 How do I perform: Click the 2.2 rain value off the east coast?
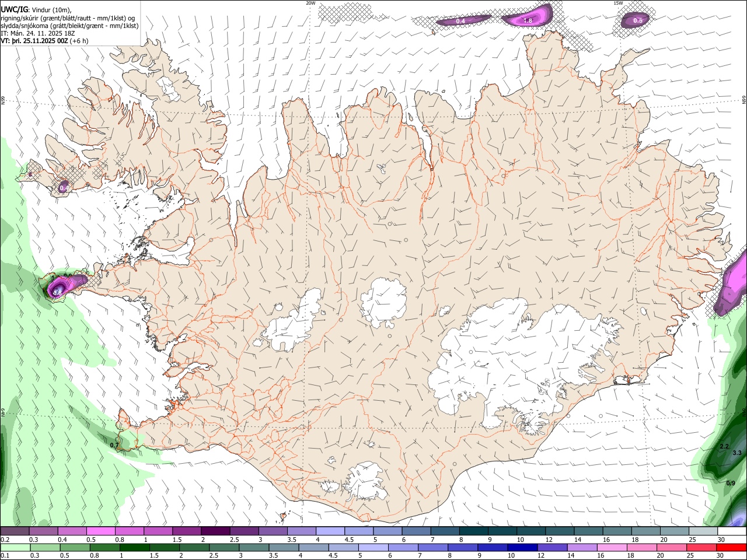tap(724, 447)
